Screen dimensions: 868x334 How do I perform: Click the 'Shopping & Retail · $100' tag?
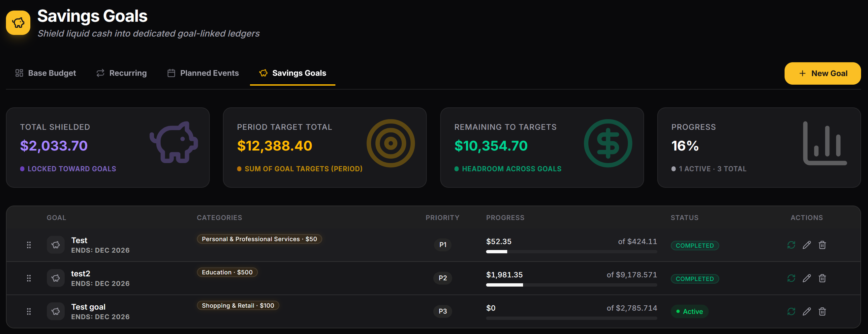(x=238, y=305)
